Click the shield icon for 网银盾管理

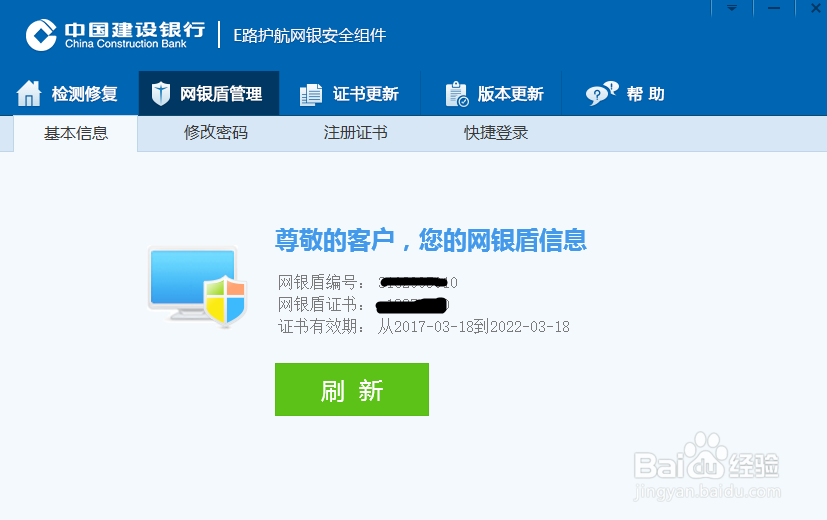160,94
